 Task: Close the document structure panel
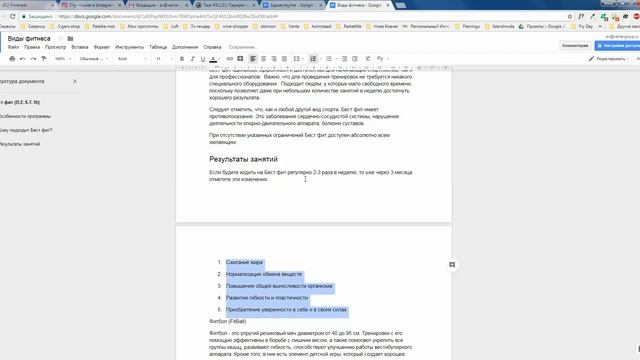click(75, 82)
